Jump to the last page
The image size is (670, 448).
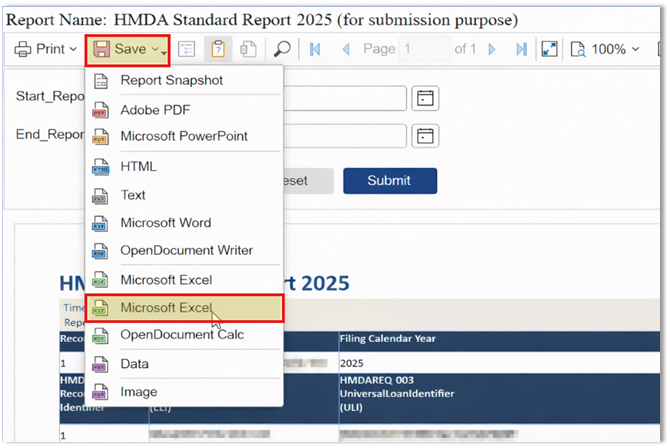coord(521,49)
